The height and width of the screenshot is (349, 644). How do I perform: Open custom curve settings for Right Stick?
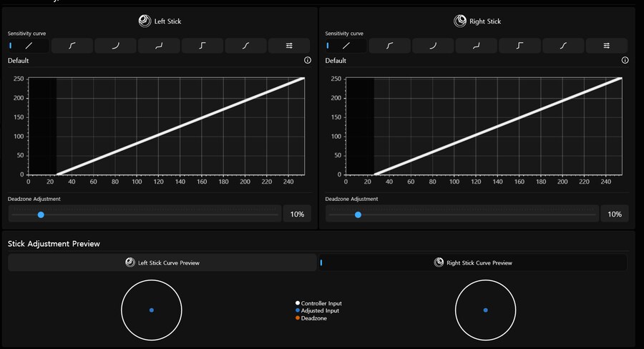click(607, 46)
